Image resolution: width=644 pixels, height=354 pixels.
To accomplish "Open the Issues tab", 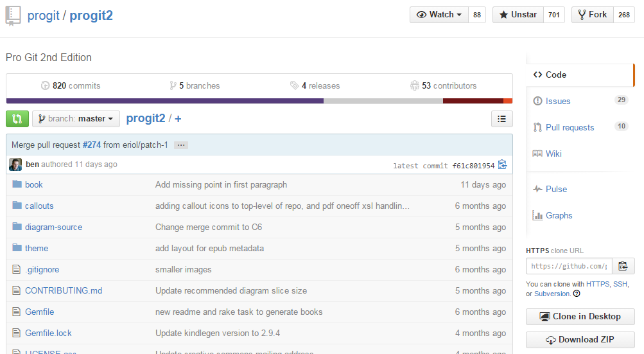I will [x=580, y=101].
